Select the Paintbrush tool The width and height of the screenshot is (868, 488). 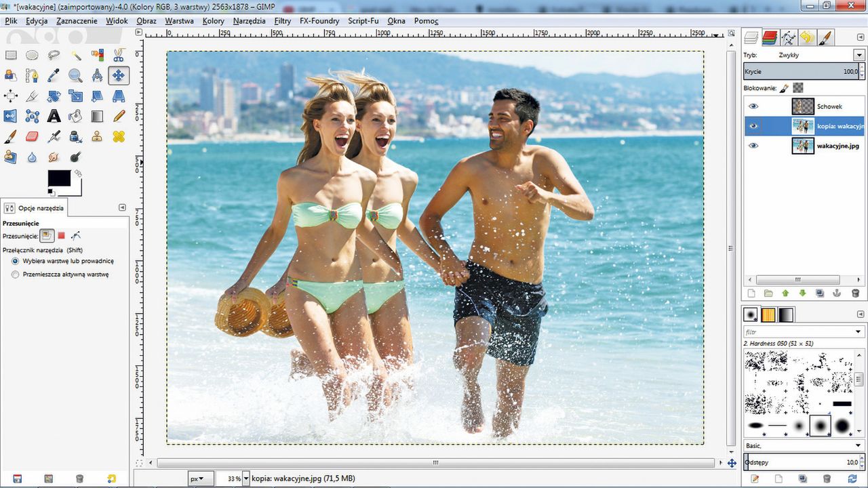pos(11,136)
